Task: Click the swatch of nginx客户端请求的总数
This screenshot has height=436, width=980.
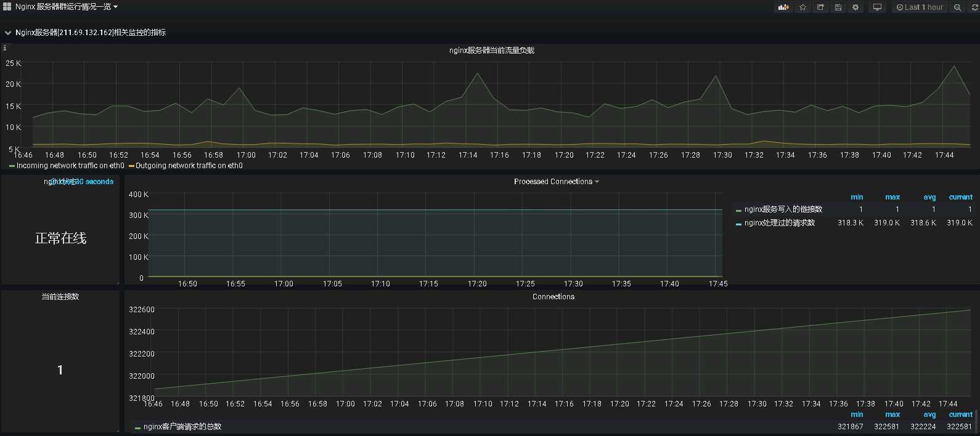Action: coord(137,427)
